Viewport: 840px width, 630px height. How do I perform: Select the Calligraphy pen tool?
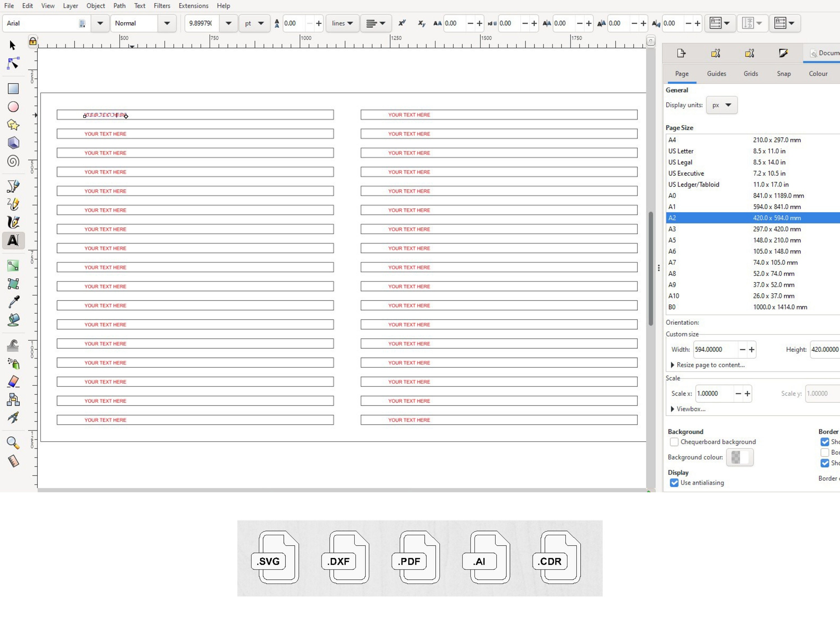(x=13, y=223)
